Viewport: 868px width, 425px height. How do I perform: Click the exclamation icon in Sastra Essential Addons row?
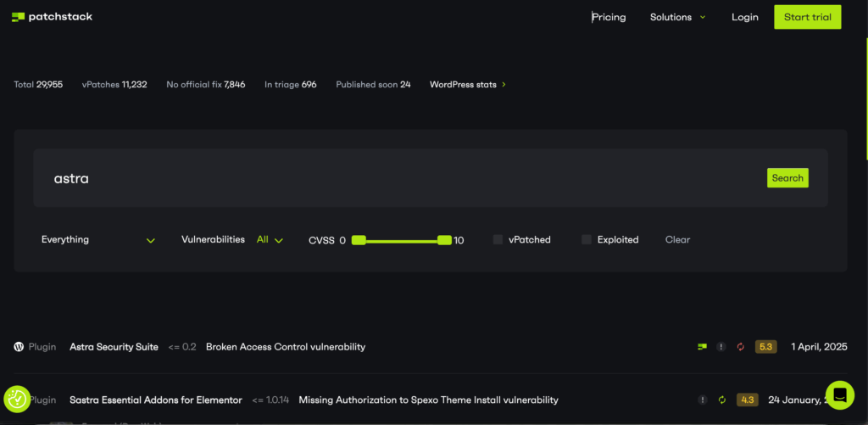[x=703, y=400]
